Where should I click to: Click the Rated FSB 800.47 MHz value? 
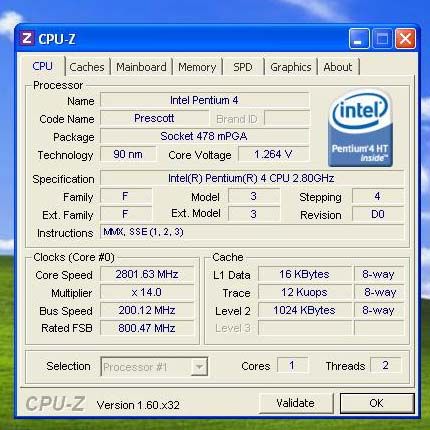point(147,328)
